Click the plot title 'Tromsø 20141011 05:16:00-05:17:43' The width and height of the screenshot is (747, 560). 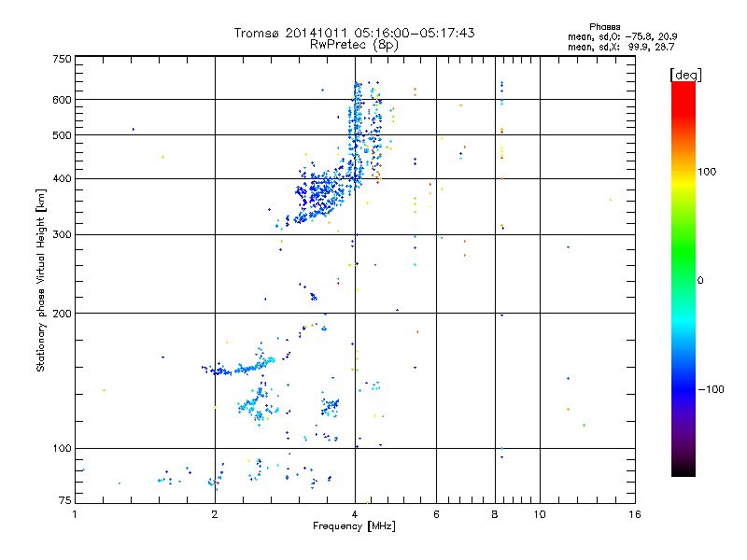354,33
